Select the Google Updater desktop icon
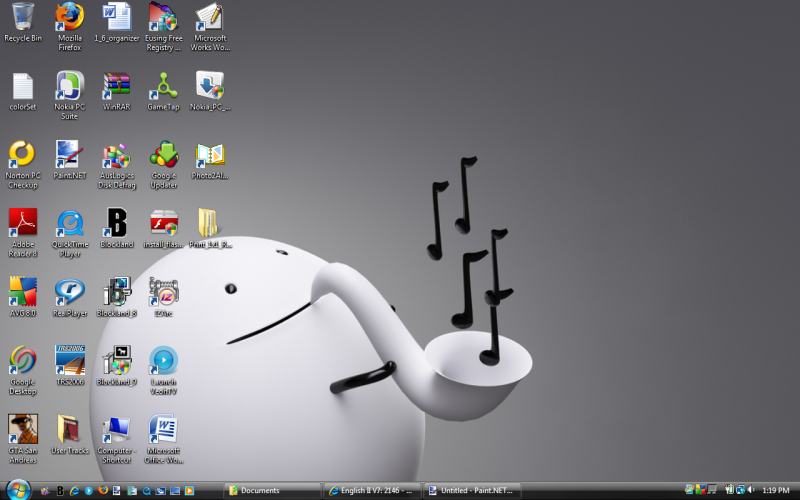This screenshot has height=500, width=800. pyautogui.click(x=163, y=164)
